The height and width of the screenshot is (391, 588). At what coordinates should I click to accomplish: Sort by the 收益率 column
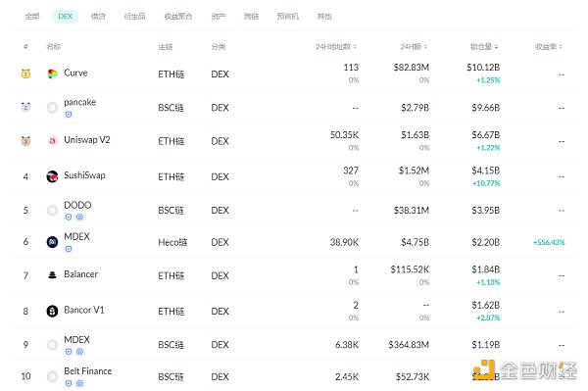point(548,46)
